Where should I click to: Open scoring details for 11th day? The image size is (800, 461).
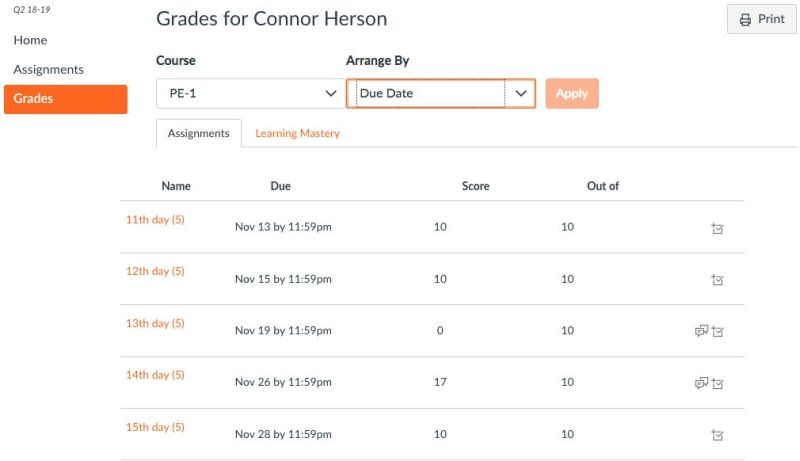[717, 228]
